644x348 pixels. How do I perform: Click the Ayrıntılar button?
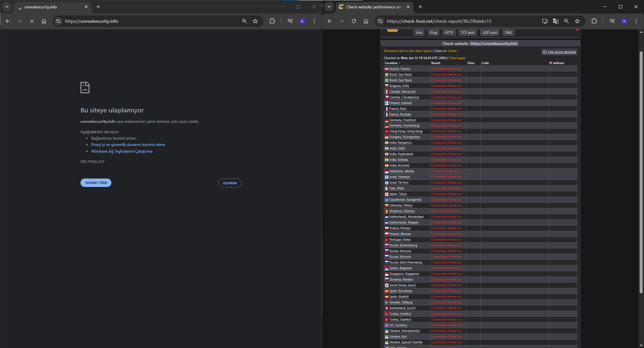(x=230, y=183)
